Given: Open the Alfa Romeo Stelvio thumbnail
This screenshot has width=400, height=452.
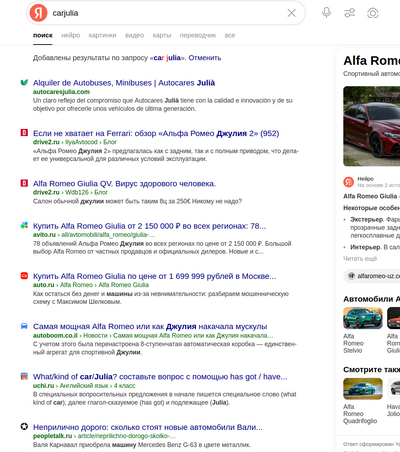Looking at the screenshot, I should (x=363, y=318).
